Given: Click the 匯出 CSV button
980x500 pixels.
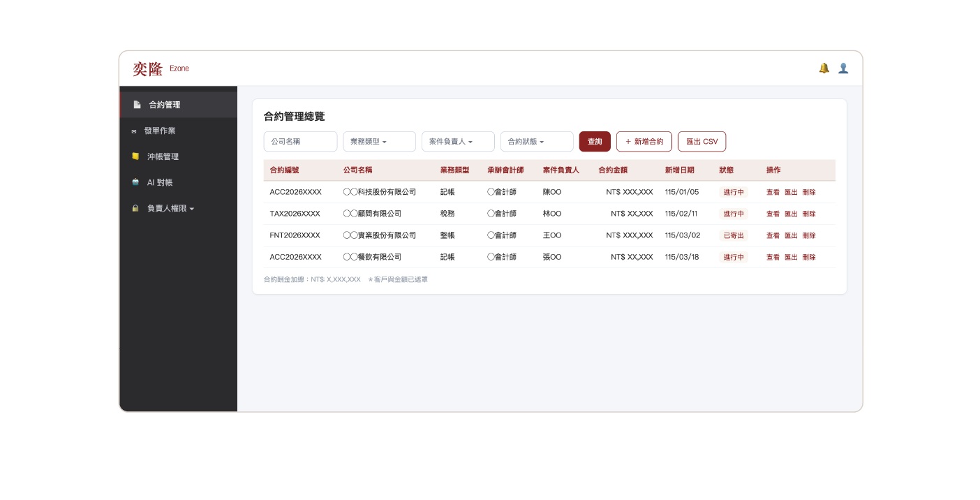Looking at the screenshot, I should pos(701,142).
